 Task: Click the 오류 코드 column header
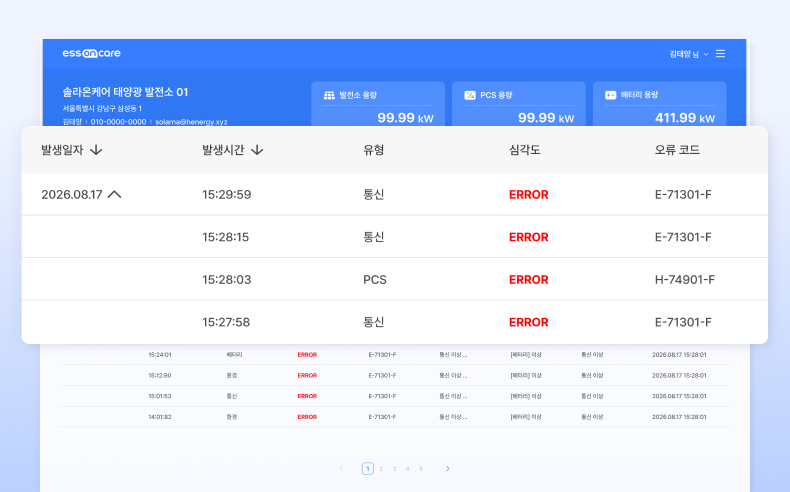tap(677, 150)
